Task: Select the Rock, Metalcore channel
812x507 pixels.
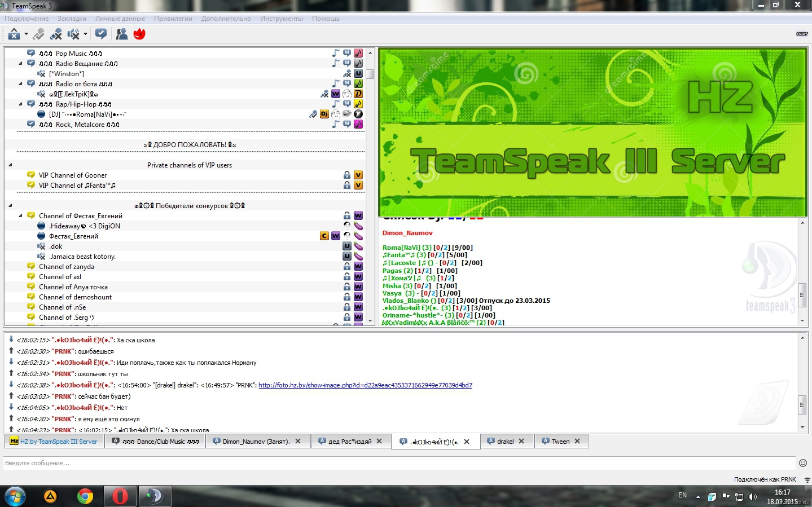Action: click(x=79, y=125)
